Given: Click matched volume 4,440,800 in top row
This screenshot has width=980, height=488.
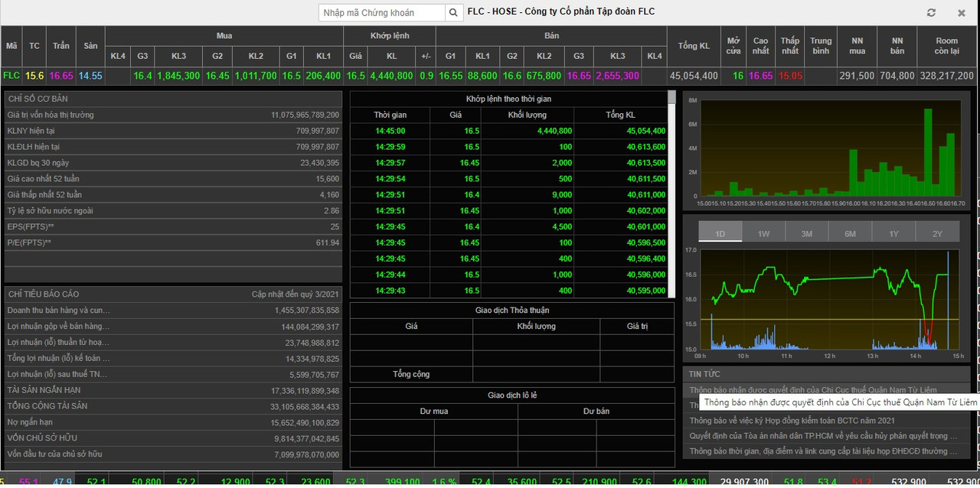Looking at the screenshot, I should [391, 76].
